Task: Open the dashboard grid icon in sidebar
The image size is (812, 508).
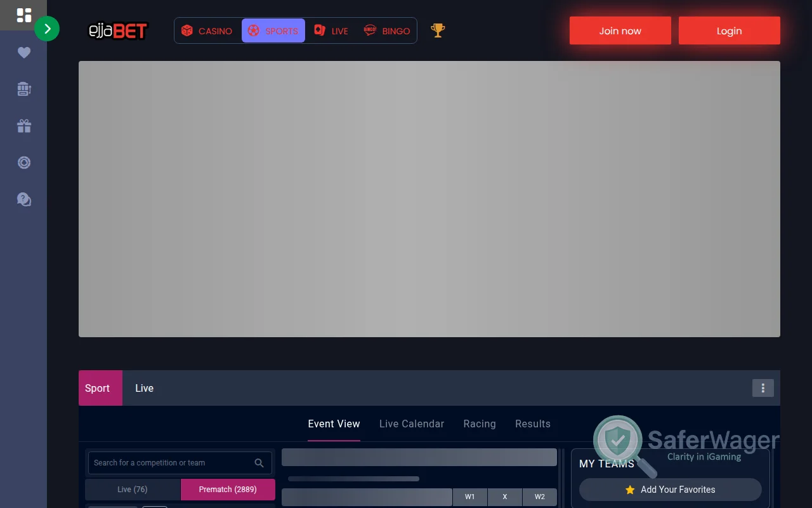Action: coord(23,15)
